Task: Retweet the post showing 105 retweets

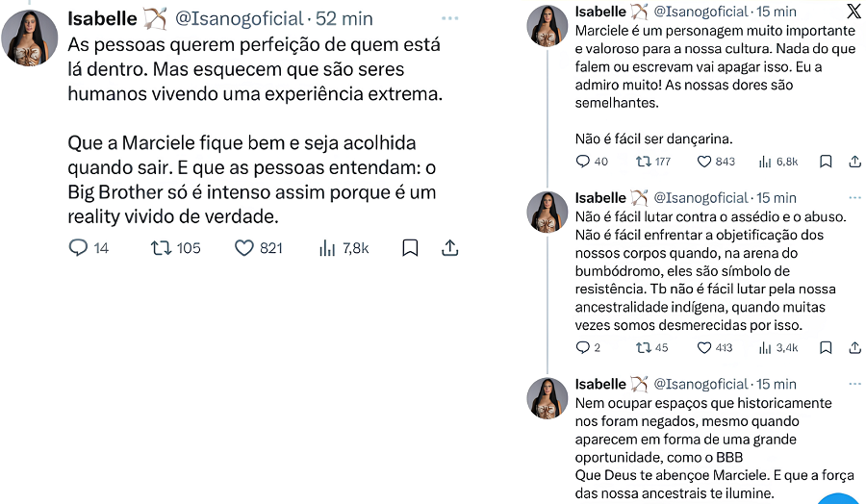Action: [162, 248]
